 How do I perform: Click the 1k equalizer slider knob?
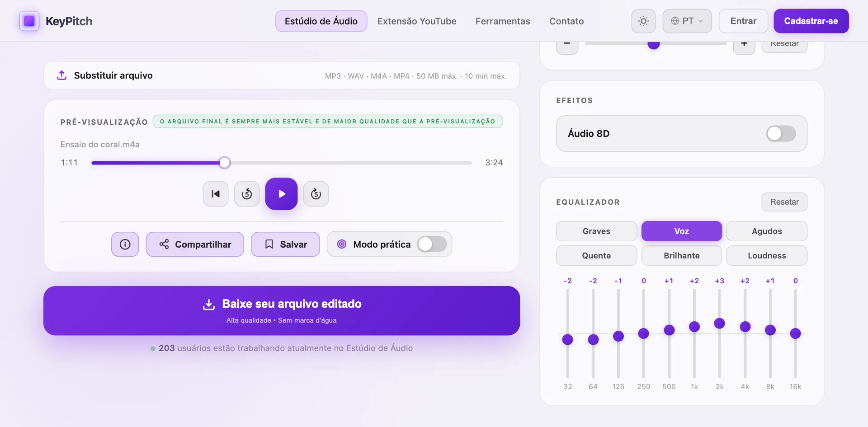pos(694,327)
